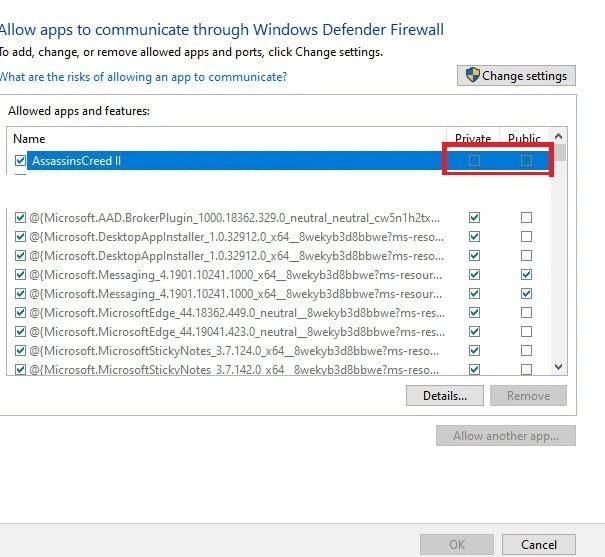Select the AssassinsCreed II list row
Viewport: 605px width, 557px height.
coord(230,161)
